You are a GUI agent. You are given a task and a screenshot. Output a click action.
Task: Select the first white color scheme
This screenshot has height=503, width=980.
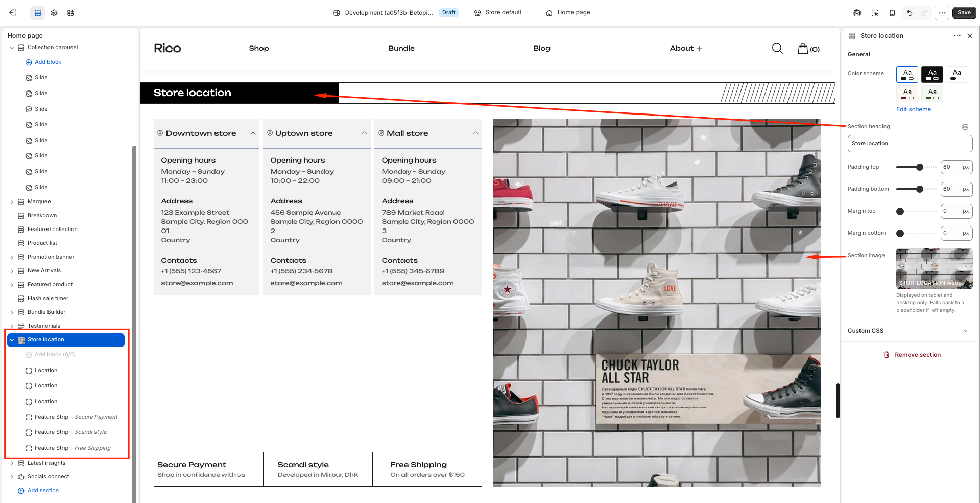(907, 75)
